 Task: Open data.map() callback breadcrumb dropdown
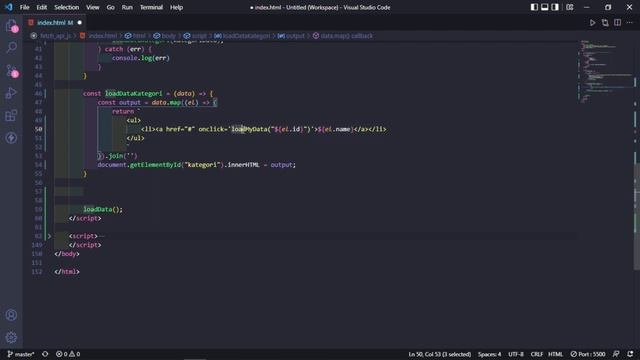tap(346, 36)
